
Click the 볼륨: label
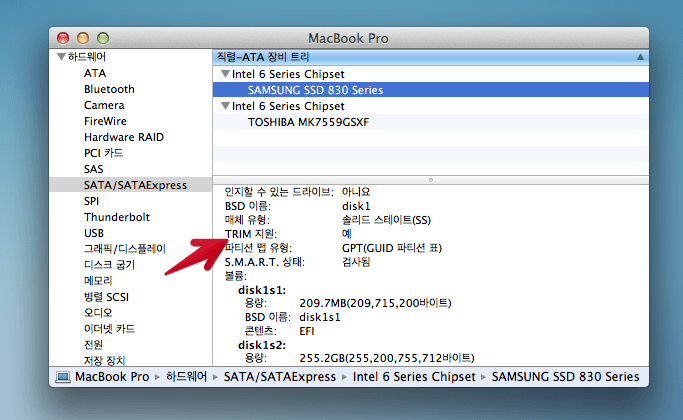click(236, 276)
